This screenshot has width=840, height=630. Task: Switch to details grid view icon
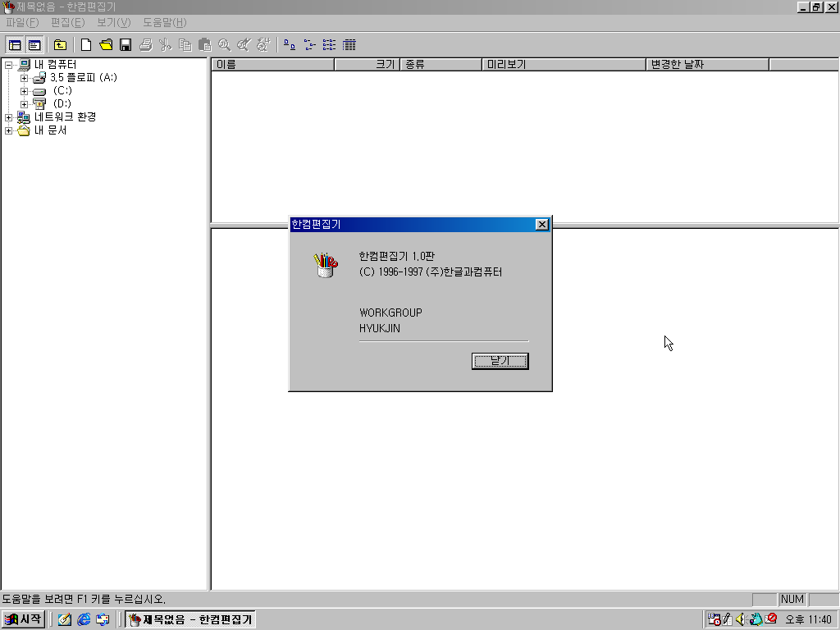pos(349,45)
